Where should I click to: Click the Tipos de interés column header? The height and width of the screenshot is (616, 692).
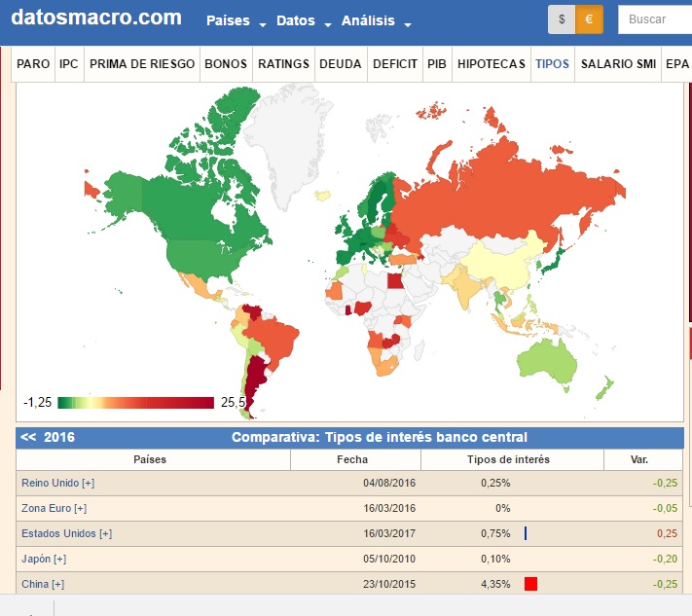click(x=512, y=459)
